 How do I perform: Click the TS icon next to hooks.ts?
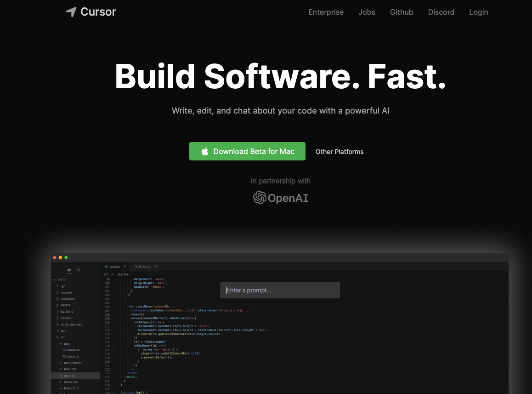coord(64,350)
